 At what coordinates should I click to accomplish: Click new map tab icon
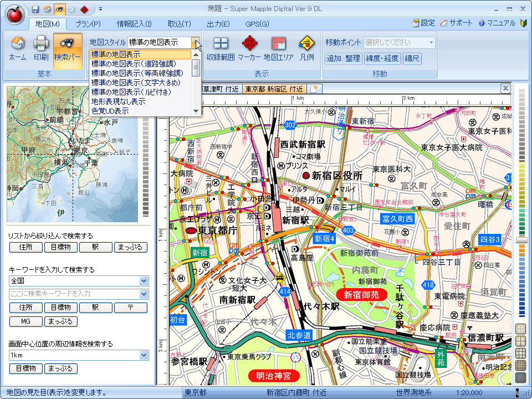click(x=314, y=89)
